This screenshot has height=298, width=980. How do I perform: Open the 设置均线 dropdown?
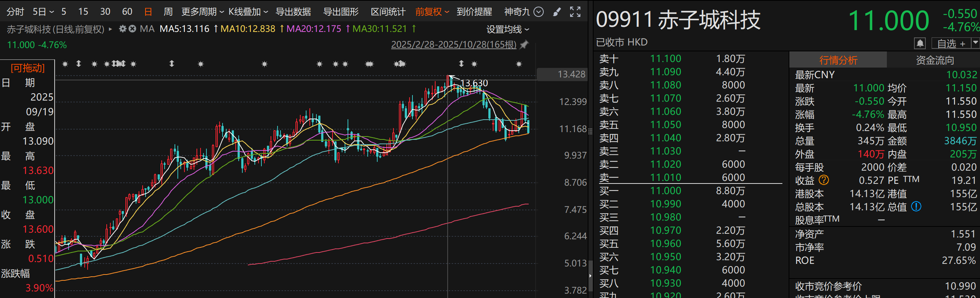507,29
